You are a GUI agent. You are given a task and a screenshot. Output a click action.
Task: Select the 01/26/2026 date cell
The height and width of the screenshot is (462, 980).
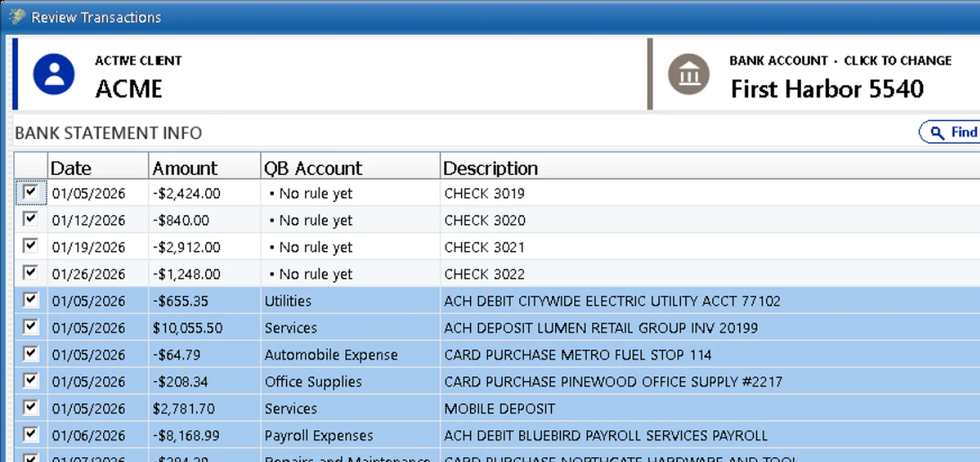(x=98, y=274)
